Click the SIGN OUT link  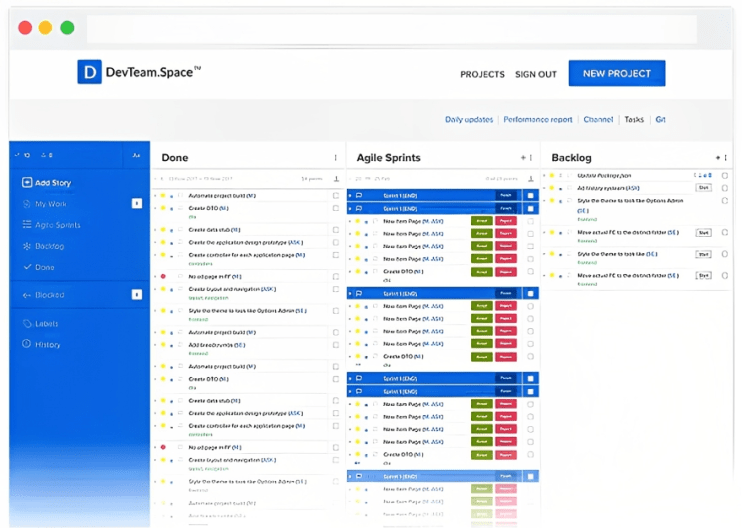(x=535, y=74)
